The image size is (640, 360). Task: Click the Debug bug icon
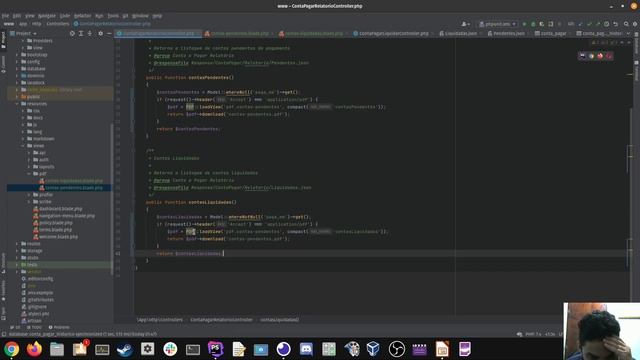(x=533, y=24)
